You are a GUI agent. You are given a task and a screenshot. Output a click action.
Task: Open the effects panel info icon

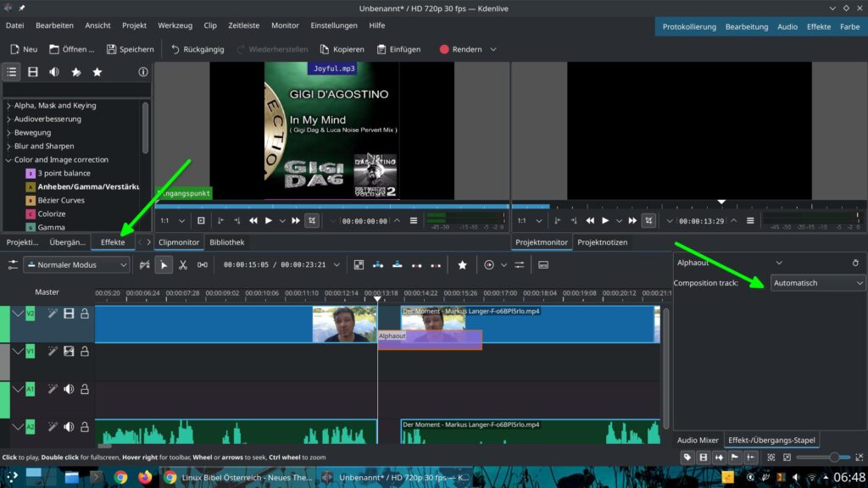pos(142,72)
